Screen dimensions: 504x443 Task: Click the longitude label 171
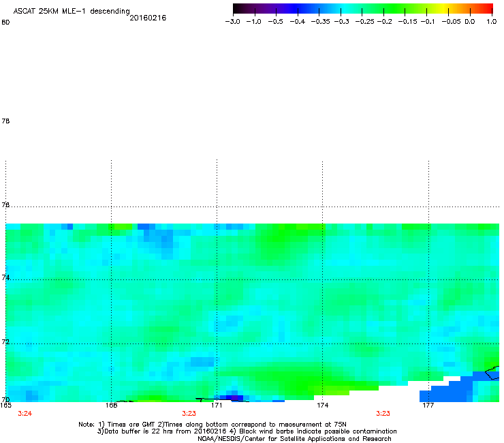[x=217, y=406]
